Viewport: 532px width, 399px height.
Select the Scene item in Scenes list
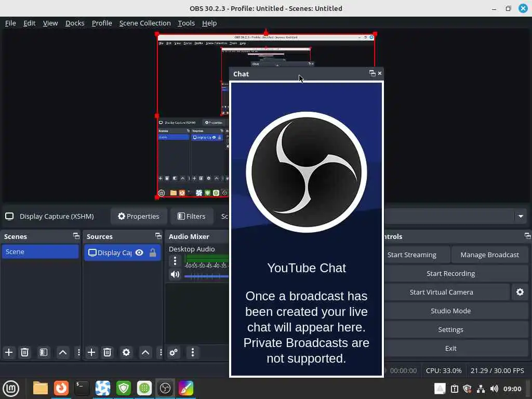(x=40, y=252)
